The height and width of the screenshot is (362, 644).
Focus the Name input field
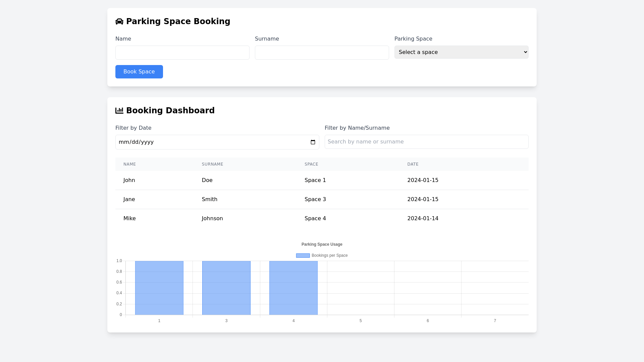(x=182, y=53)
